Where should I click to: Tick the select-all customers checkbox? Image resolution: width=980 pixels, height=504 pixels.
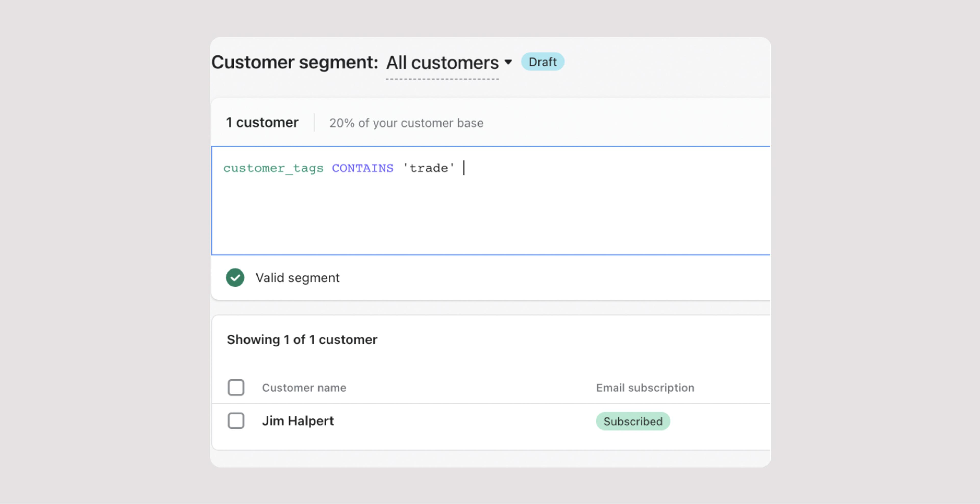click(236, 388)
